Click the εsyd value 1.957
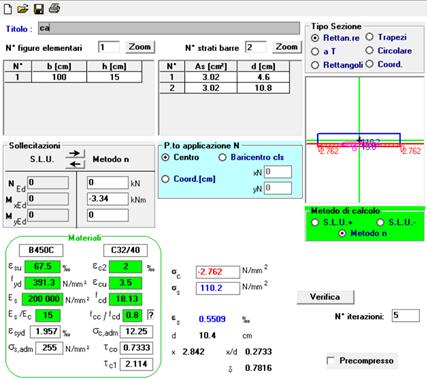This screenshot has width=427, height=379. coord(45,332)
